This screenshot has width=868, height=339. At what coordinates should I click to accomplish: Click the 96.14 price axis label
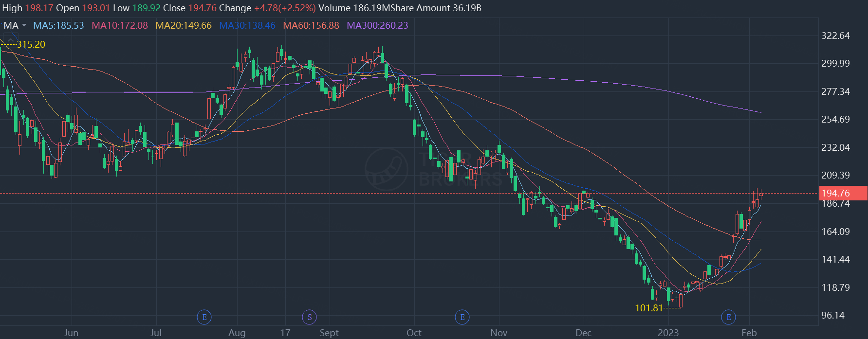(833, 315)
